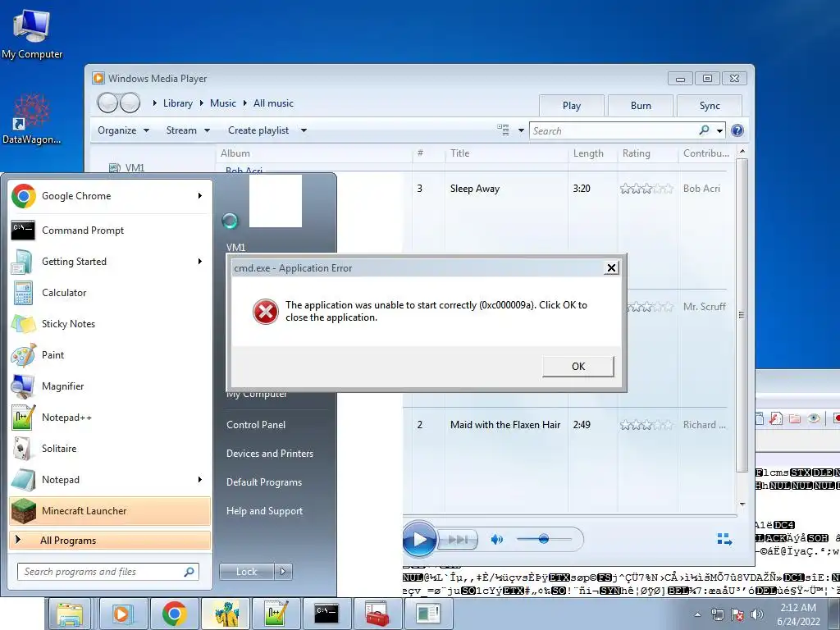
Task: Launch Paint from the Start menu
Action: [x=109, y=354]
